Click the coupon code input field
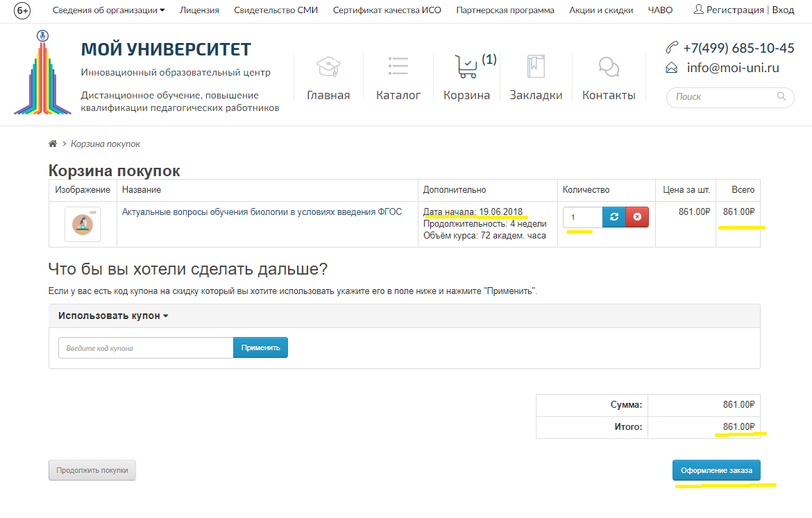The image size is (812, 518). (146, 348)
